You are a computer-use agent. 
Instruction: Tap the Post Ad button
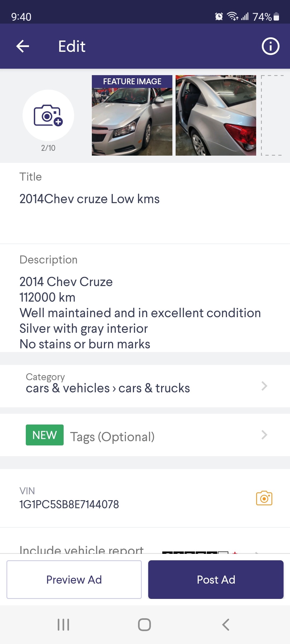tap(216, 580)
